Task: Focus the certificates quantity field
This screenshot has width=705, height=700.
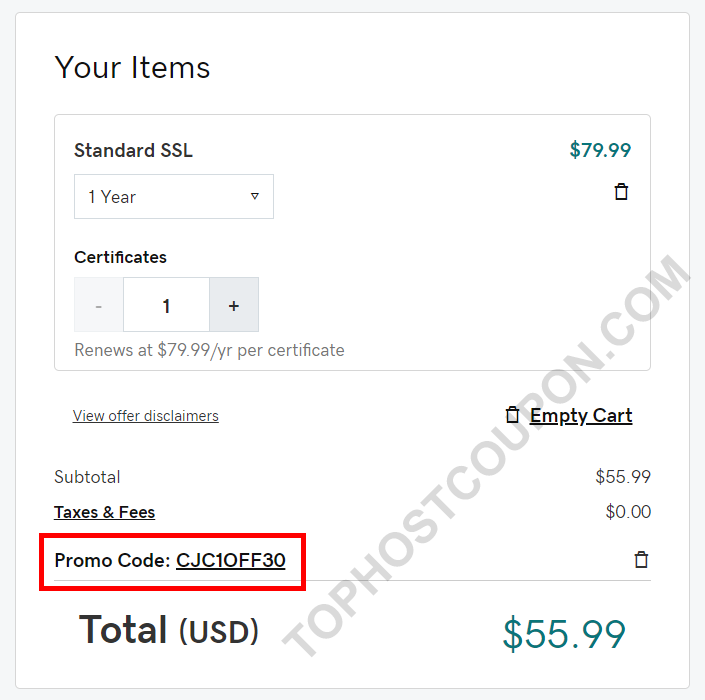Action: [166, 304]
